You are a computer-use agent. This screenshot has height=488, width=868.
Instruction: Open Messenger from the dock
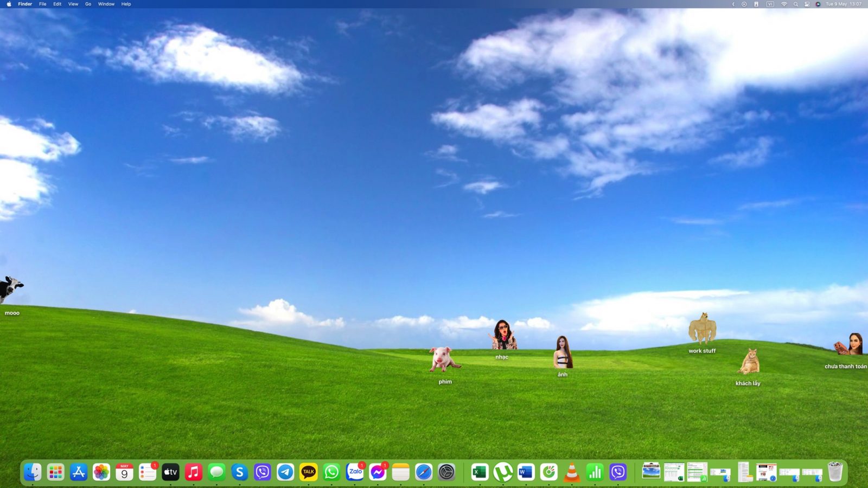[x=378, y=472]
